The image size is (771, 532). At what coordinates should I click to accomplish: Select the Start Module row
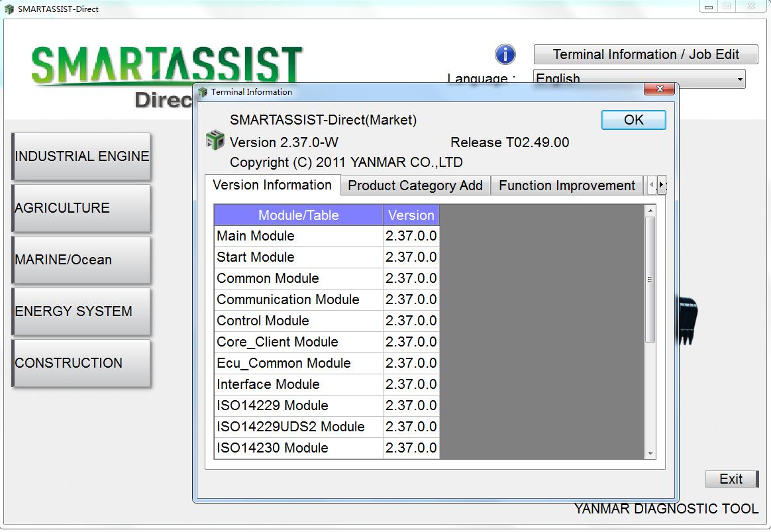[x=327, y=257]
